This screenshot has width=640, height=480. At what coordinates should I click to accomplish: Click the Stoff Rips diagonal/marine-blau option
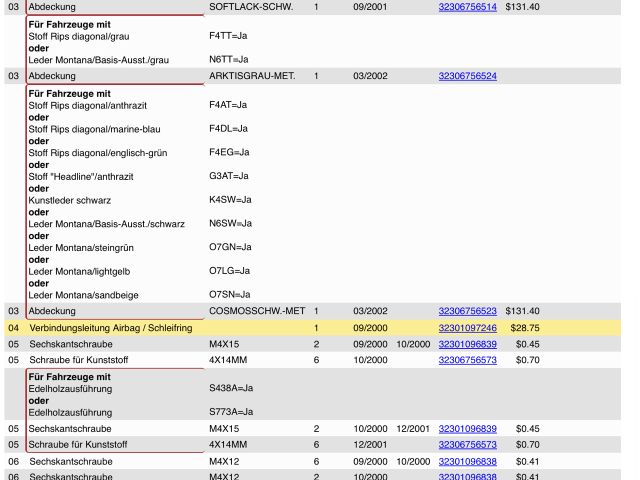coord(94,129)
